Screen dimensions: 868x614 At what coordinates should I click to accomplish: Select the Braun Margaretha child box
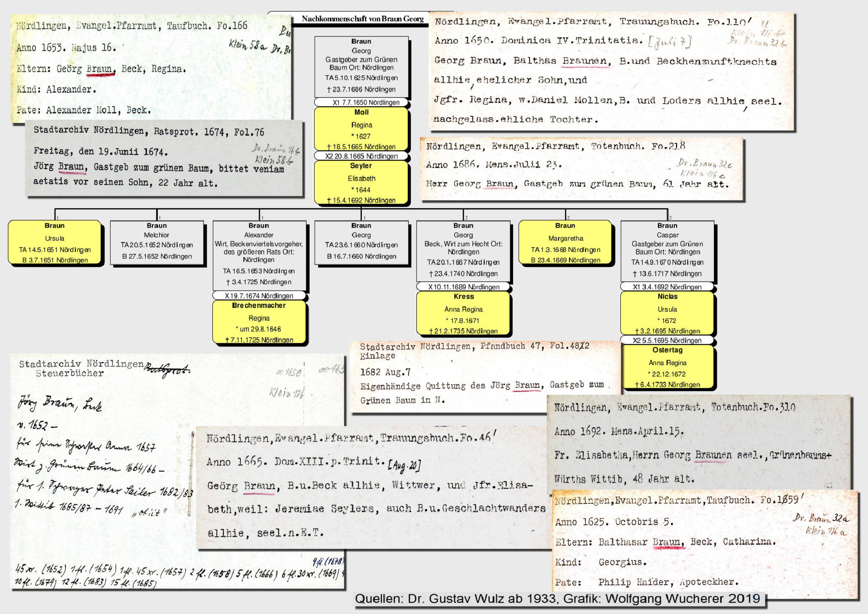565,242
